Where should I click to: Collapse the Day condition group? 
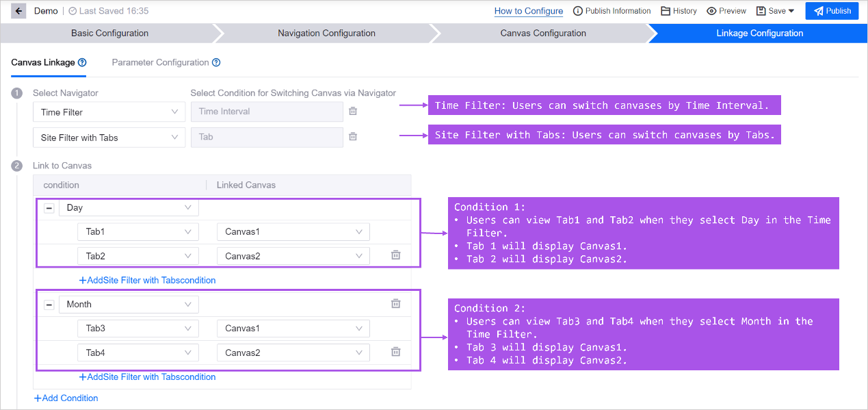(49, 208)
